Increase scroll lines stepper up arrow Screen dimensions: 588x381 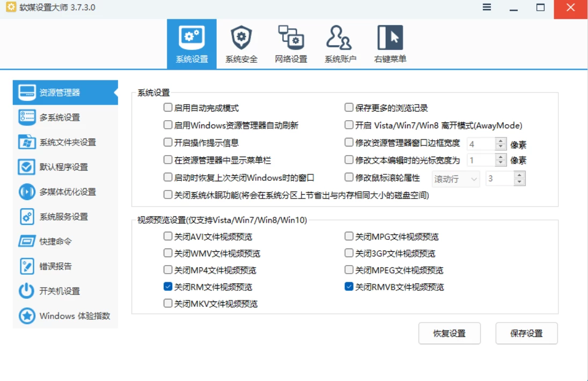[x=519, y=175]
